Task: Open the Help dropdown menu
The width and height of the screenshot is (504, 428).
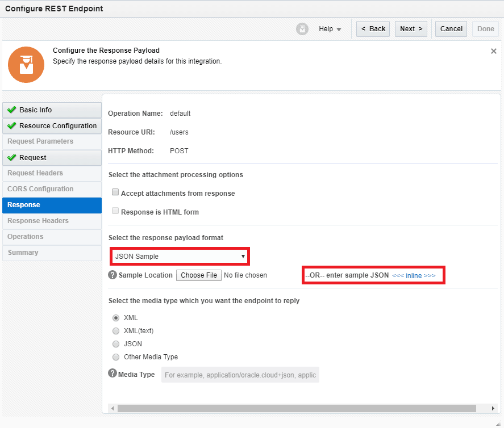Action: (330, 29)
